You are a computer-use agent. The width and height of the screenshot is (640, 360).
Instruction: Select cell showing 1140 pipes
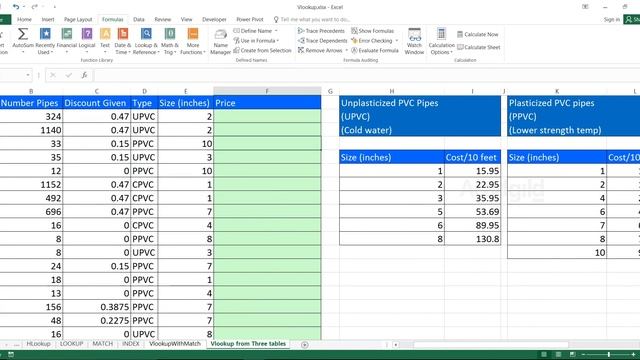click(31, 130)
